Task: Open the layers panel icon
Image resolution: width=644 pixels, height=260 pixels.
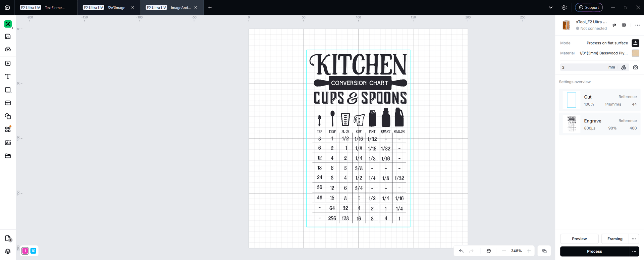Action: coord(8,251)
